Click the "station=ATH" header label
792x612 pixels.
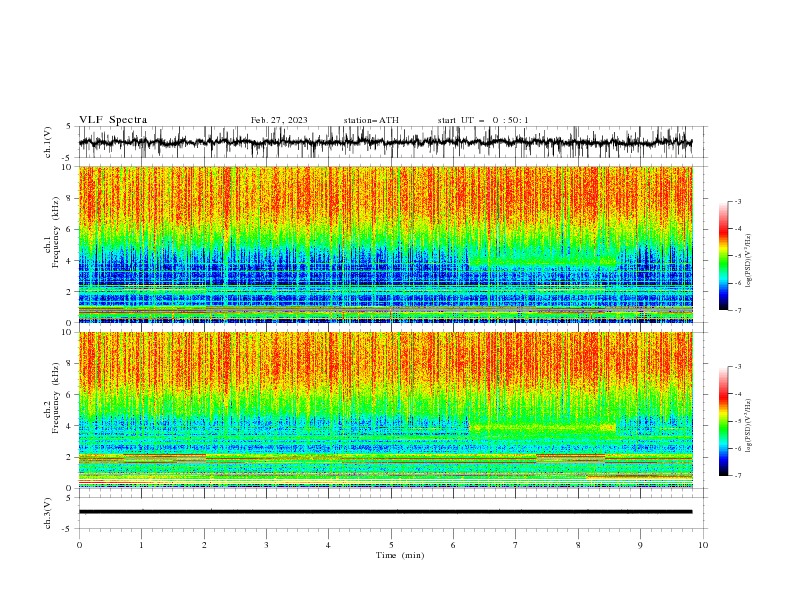[371, 120]
